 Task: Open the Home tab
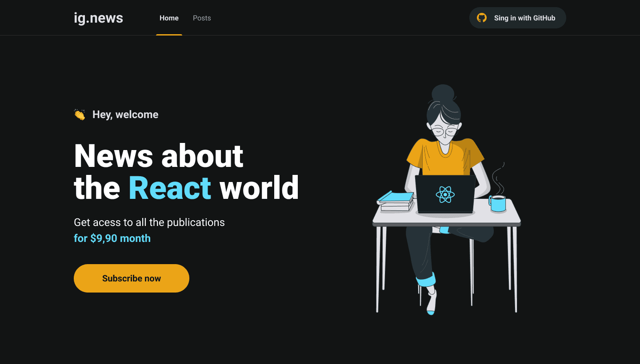click(169, 18)
